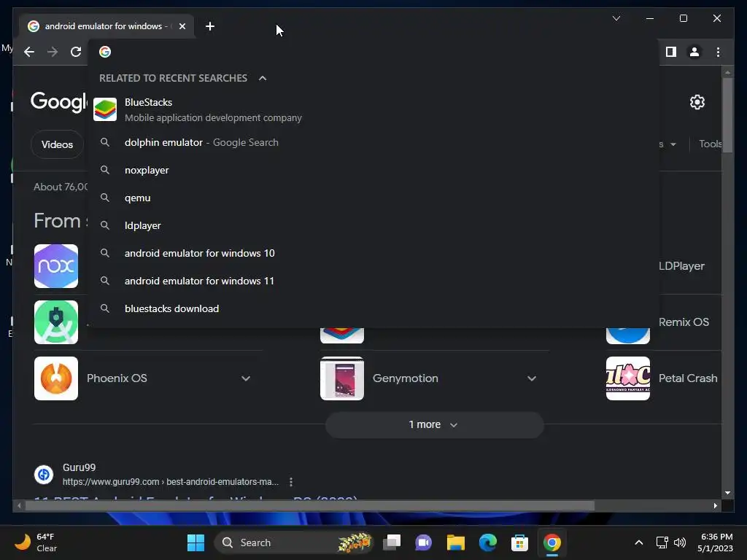Open Guru99 result options menu
The width and height of the screenshot is (747, 560).
tap(291, 482)
